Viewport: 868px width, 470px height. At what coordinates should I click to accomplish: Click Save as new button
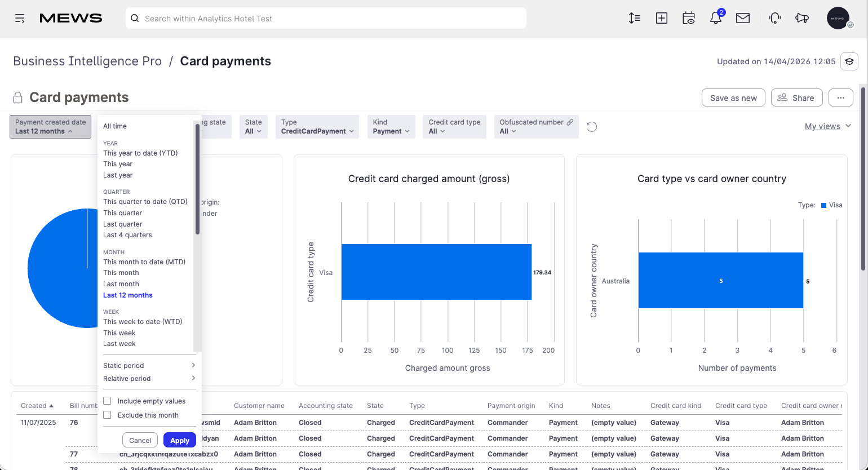[733, 97]
